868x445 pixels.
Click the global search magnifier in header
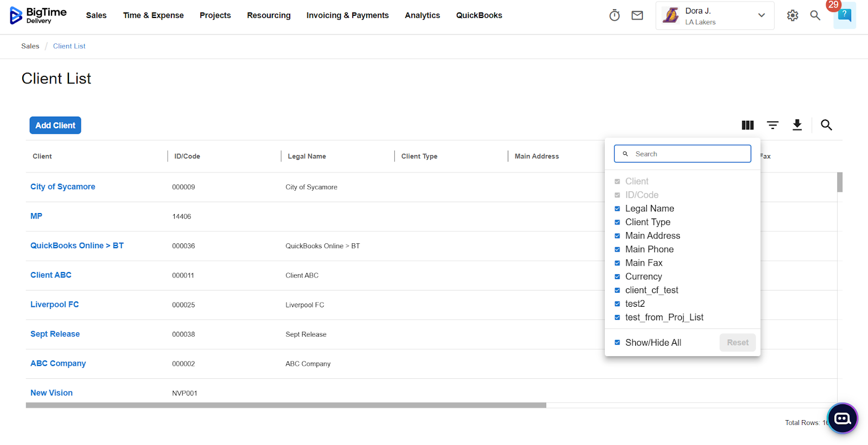815,16
